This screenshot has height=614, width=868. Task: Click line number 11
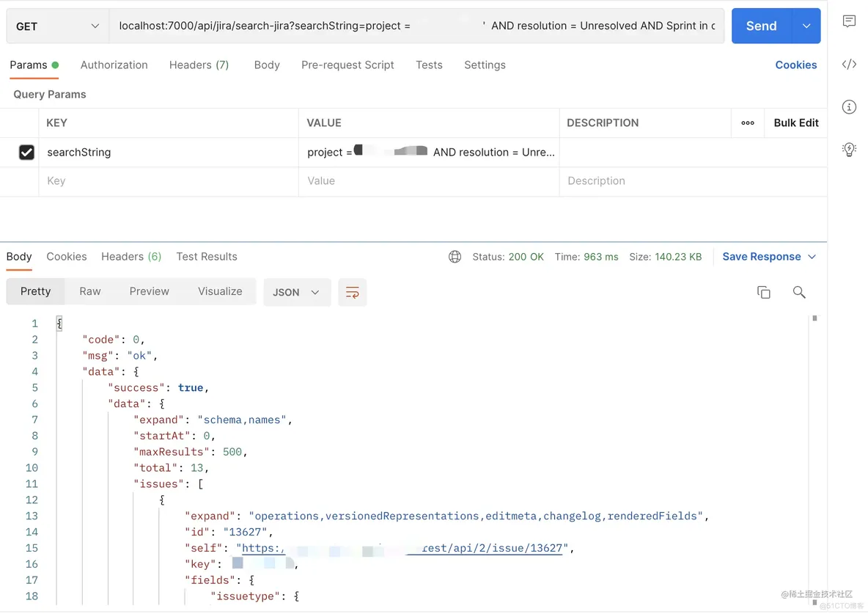click(32, 484)
